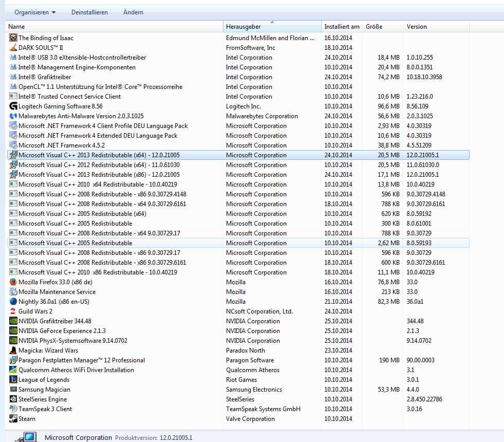
Task: Select .NET Framework 4 Client Profile DEU entry
Action: coord(238,126)
